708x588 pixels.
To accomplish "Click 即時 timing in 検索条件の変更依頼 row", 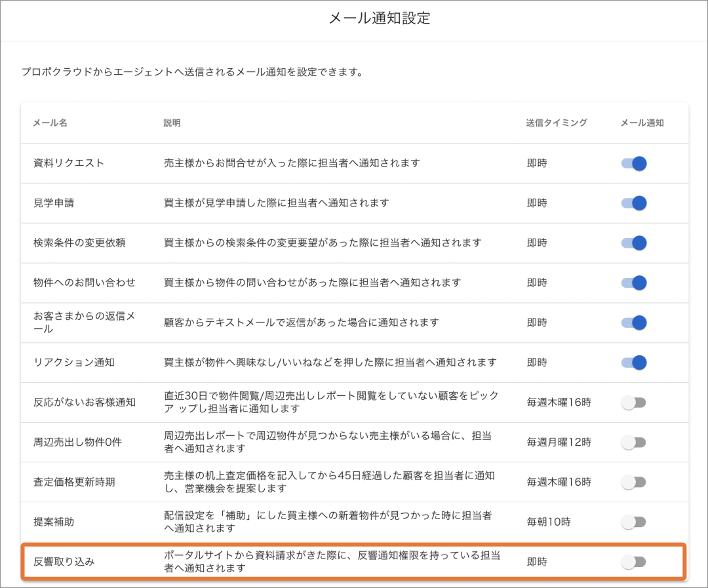I will coord(537,243).
